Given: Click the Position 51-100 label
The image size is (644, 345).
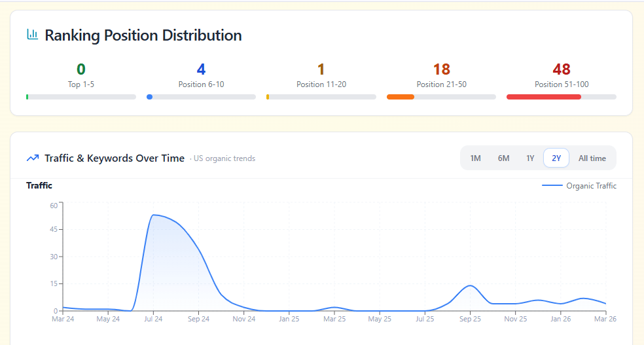Looking at the screenshot, I should 562,84.
